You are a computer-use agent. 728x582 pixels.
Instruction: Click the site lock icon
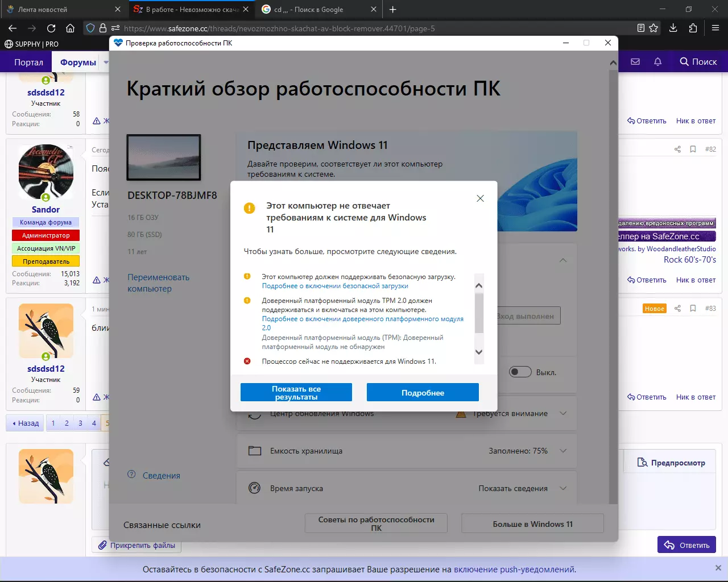103,28
